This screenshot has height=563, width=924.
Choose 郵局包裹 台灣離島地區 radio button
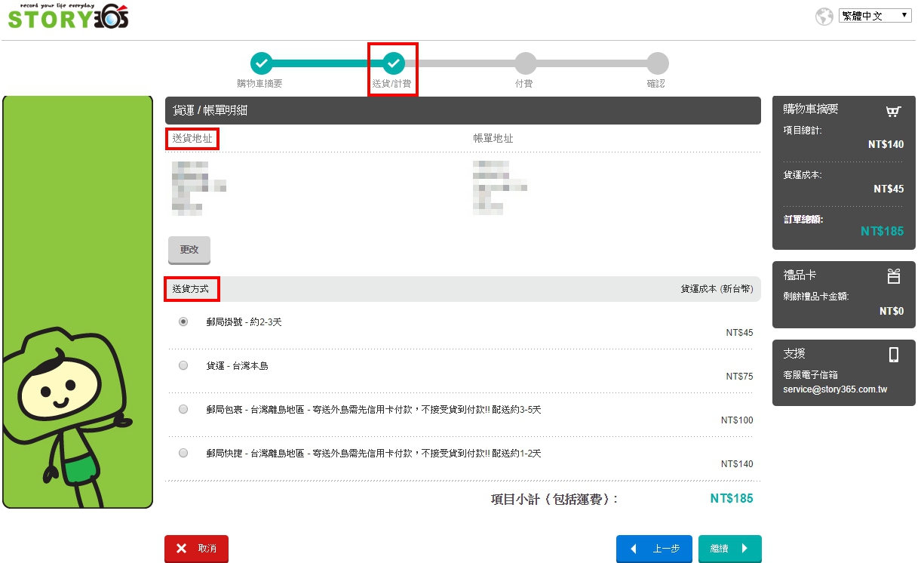(x=183, y=409)
